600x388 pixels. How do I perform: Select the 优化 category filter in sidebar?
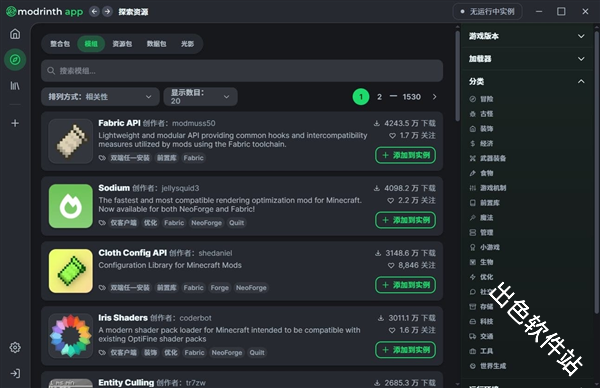click(482, 277)
